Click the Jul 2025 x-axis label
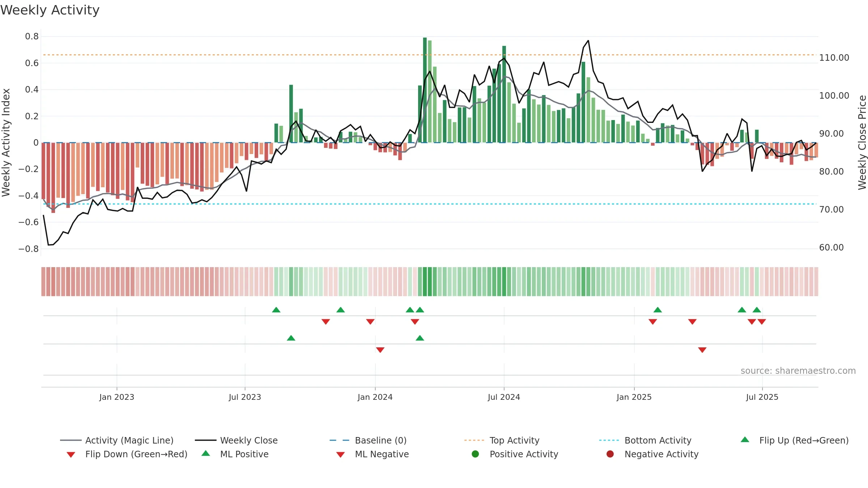The width and height of the screenshot is (868, 488). coord(762,397)
